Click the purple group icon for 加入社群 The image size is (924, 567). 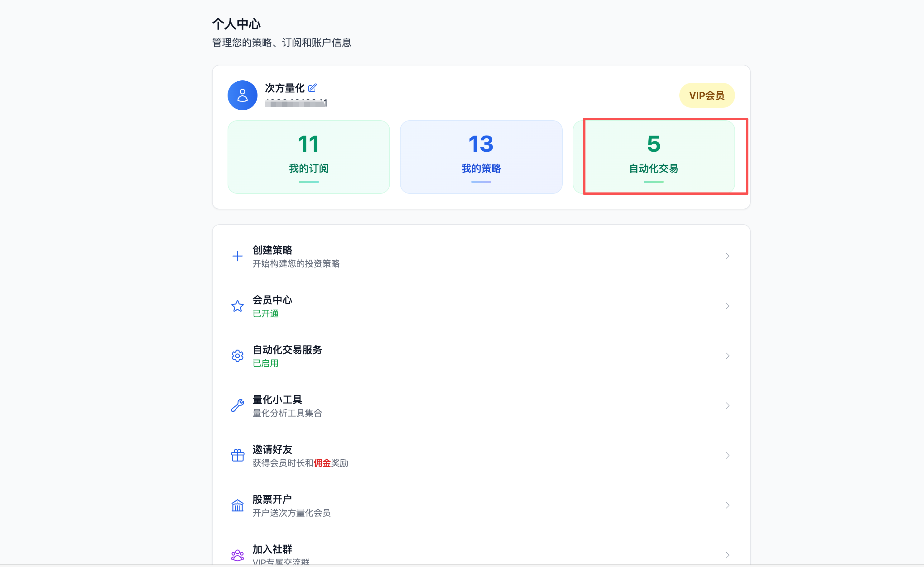(238, 555)
